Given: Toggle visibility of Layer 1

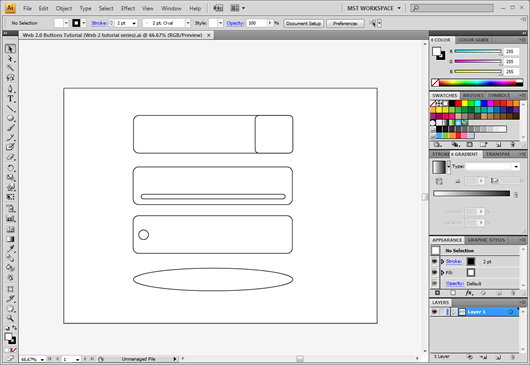Looking at the screenshot, I should [434, 312].
